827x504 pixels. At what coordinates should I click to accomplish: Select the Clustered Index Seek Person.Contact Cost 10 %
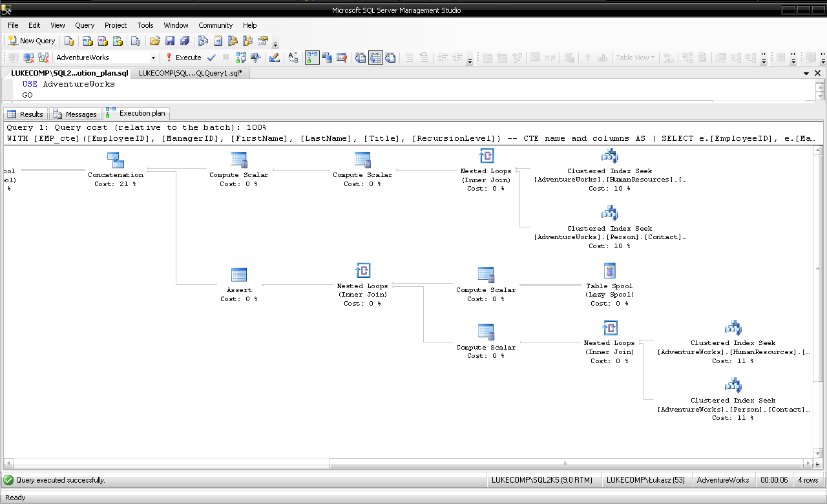[x=610, y=227]
